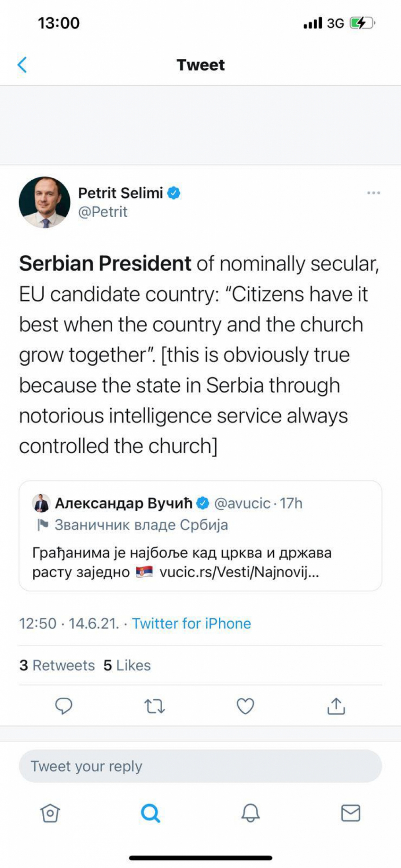Tap Petrit Selimi's verified badge
This screenshot has height=868, width=401.
173,193
